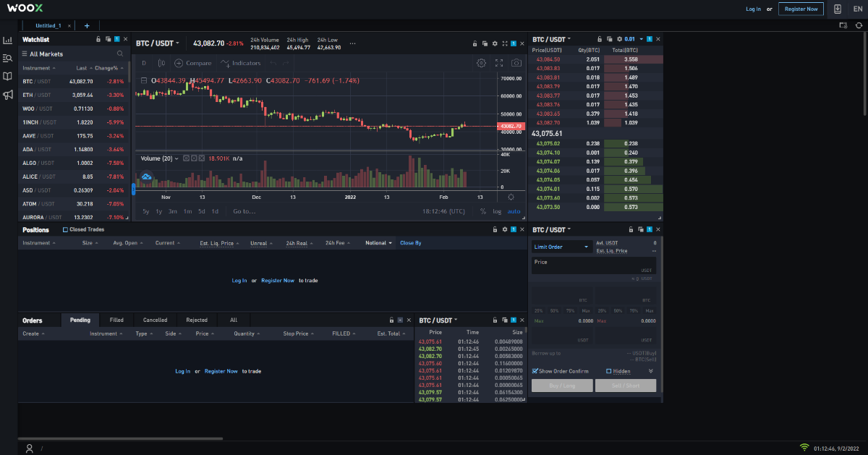Take a chart snapshot with camera icon
Image resolution: width=868 pixels, height=455 pixels.
pyautogui.click(x=516, y=63)
